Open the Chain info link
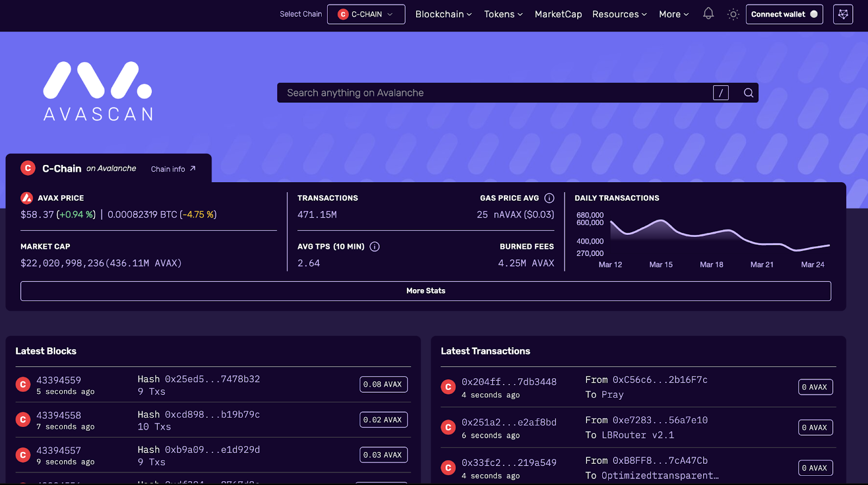 click(173, 169)
